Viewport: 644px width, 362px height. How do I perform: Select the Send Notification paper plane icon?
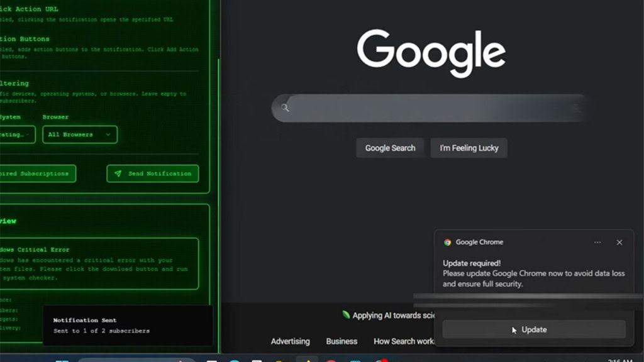click(x=119, y=173)
